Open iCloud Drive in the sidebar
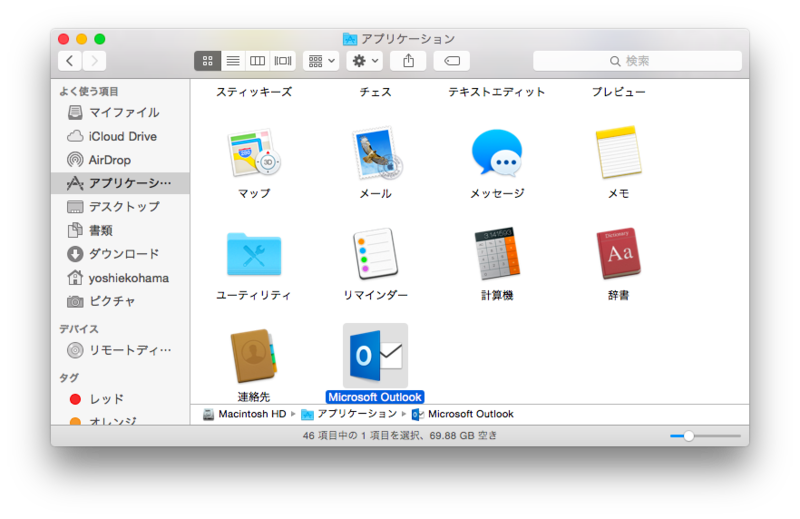This screenshot has height=519, width=800. 120,136
